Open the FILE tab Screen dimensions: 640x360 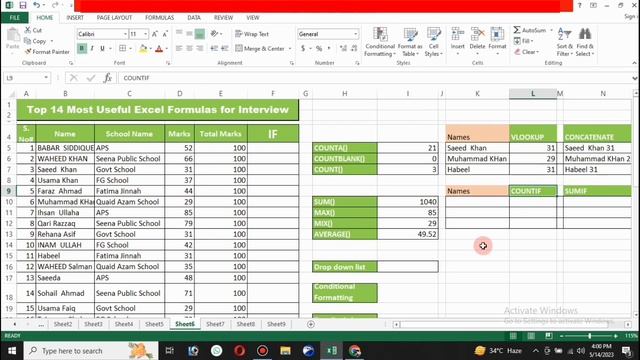[14, 18]
